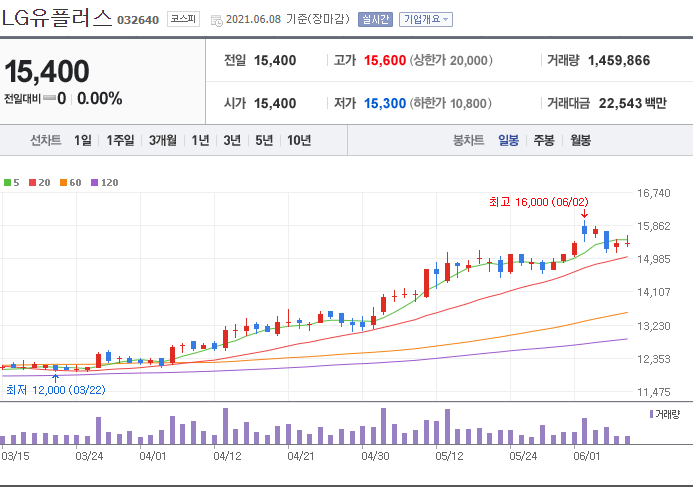Screen dimensions: 693x487
Task: Click the 14,985 price axis label
Action: pyautogui.click(x=654, y=259)
